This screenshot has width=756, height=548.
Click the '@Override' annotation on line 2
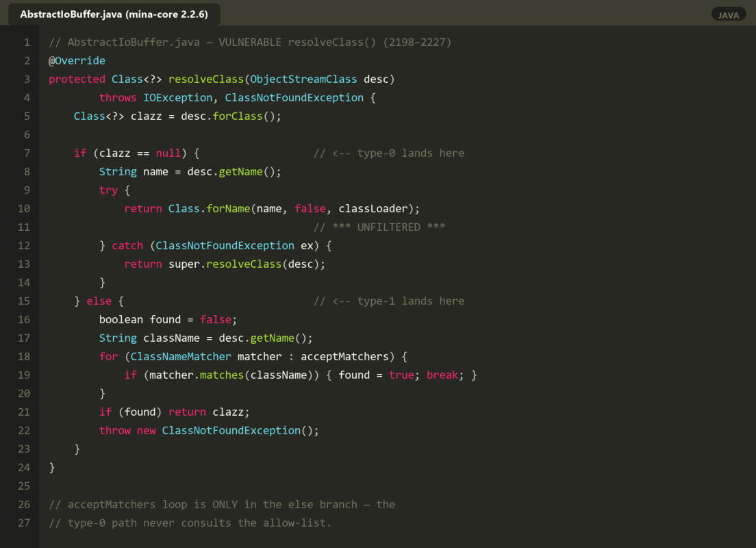(77, 61)
